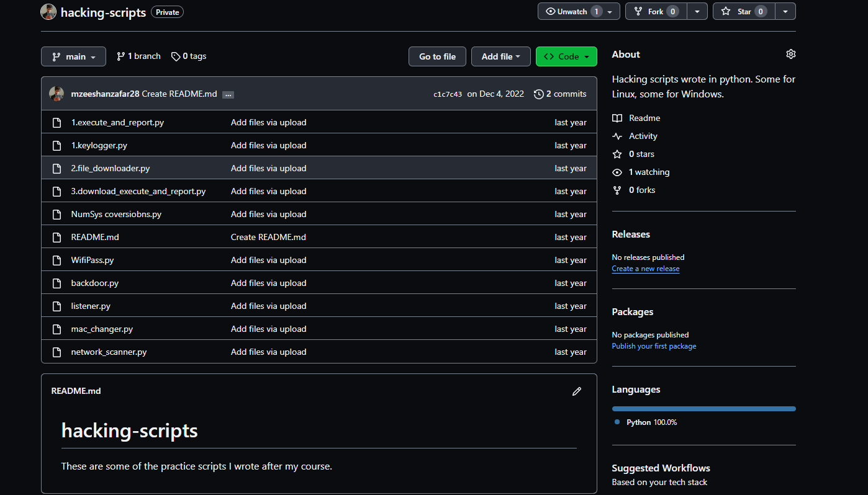This screenshot has width=868, height=495.
Task: Open backdoor.py file name
Action: tap(94, 283)
